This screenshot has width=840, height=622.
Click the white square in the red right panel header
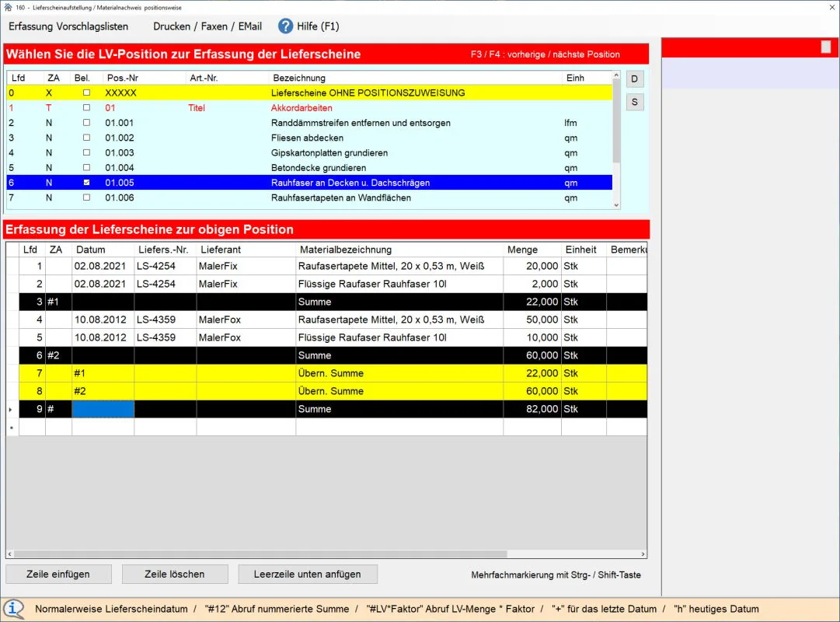pyautogui.click(x=825, y=47)
